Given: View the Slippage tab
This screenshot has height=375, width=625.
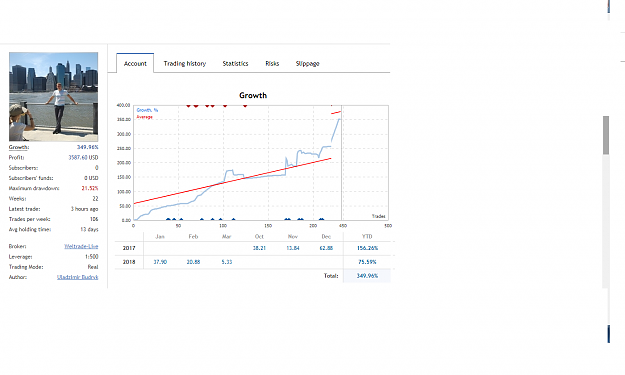Looking at the screenshot, I should [x=307, y=63].
